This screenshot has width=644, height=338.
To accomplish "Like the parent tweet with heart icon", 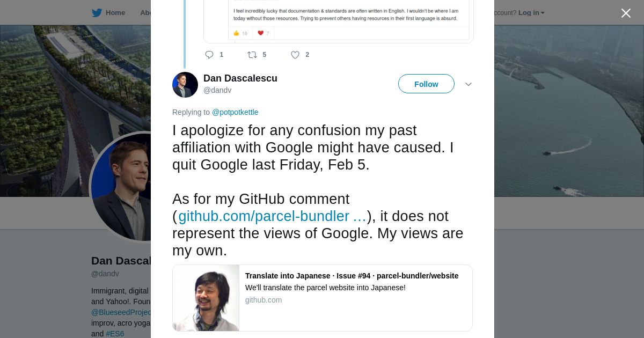I will [x=295, y=55].
